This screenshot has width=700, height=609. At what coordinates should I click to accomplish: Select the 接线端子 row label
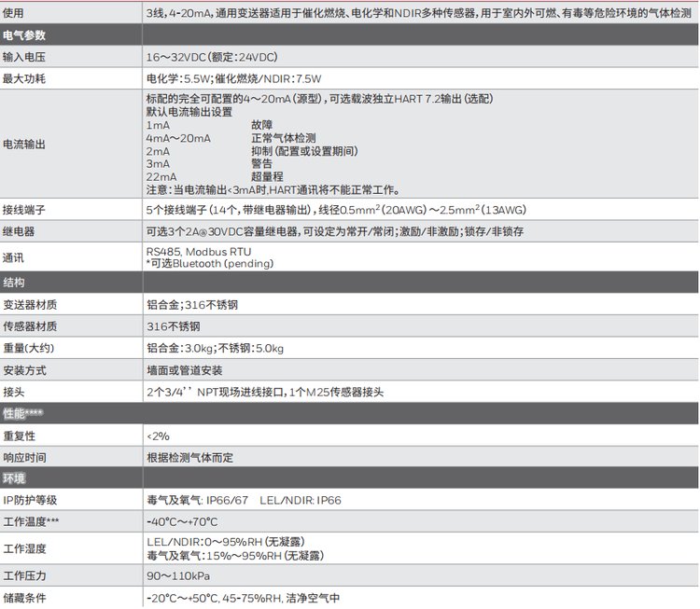(25, 208)
